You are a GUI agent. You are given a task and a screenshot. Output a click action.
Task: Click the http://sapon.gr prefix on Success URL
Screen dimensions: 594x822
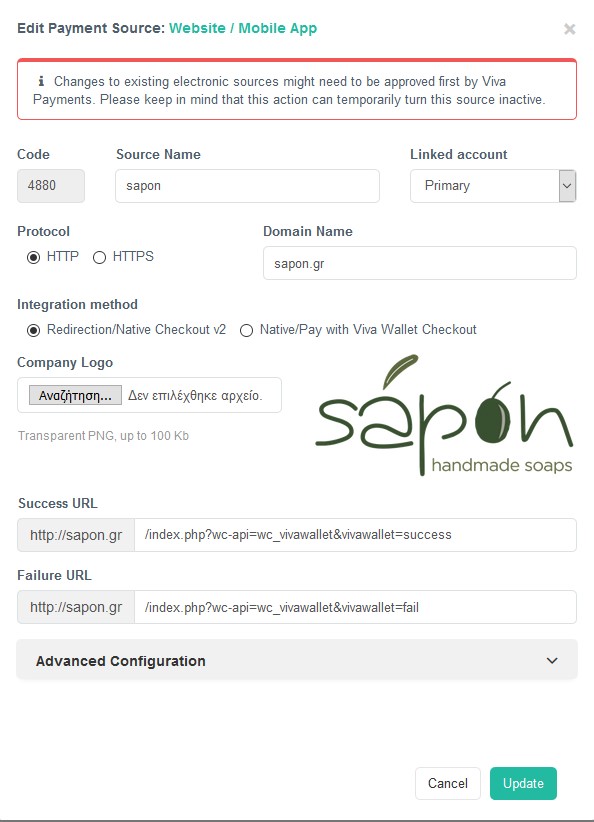75,534
